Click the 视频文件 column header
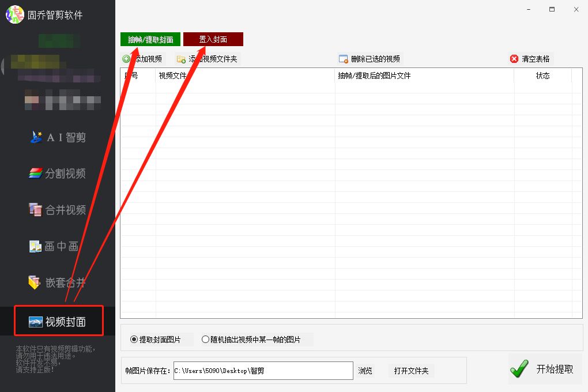This screenshot has width=588, height=392. (x=172, y=76)
